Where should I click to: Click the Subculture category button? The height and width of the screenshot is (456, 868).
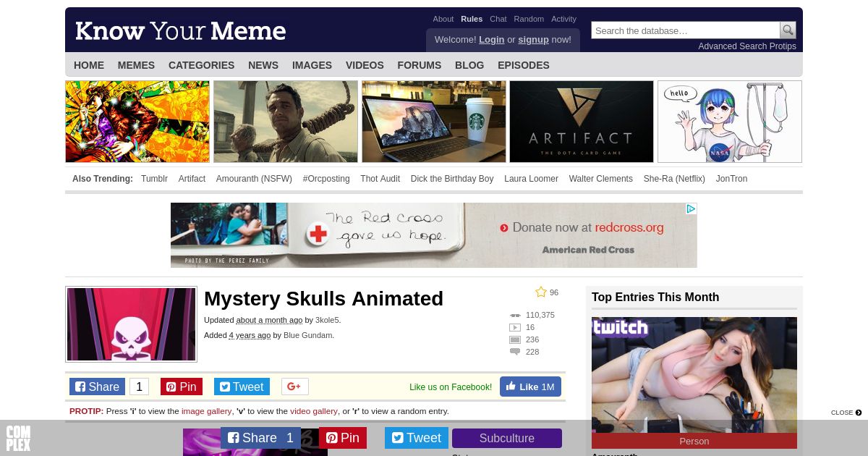click(x=507, y=438)
